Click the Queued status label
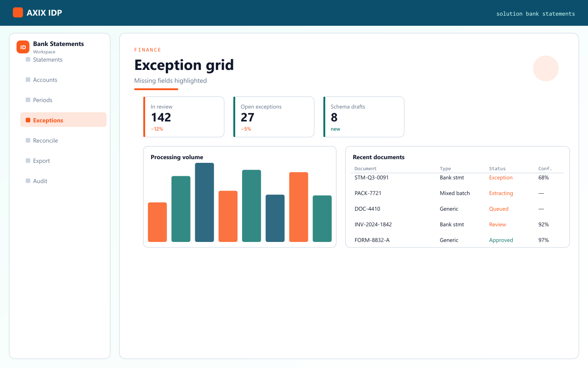 [x=499, y=209]
